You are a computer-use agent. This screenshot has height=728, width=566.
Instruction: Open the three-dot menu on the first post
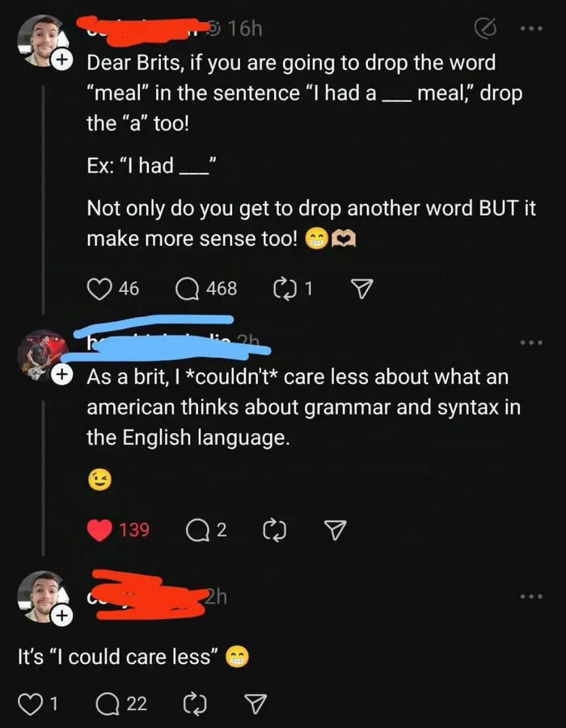coord(533,28)
